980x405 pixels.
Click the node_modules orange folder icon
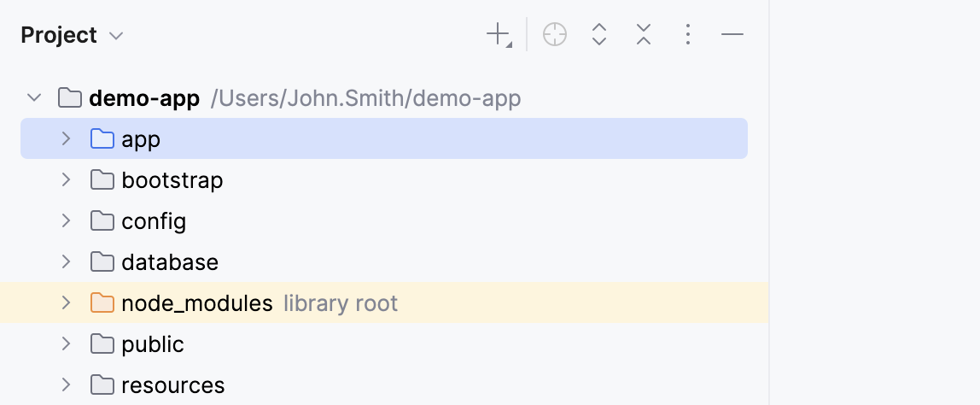[x=102, y=303]
